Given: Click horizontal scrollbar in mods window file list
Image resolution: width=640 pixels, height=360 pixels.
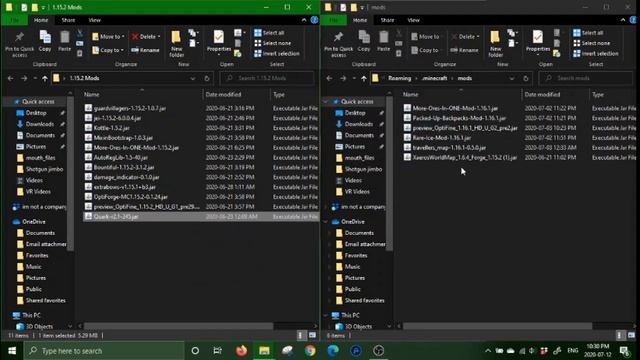Looking at the screenshot, I should pyautogui.click(x=498, y=326).
